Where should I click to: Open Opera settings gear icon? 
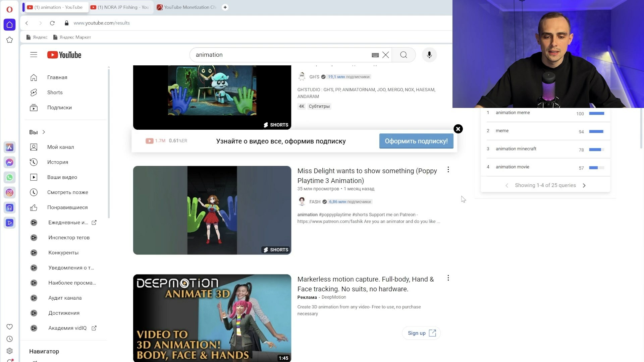[9, 351]
